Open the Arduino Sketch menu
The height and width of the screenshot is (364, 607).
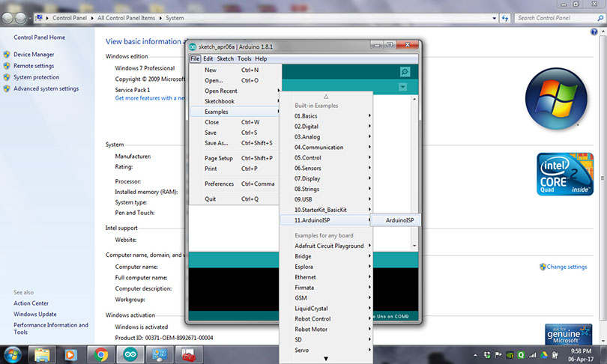coord(226,59)
